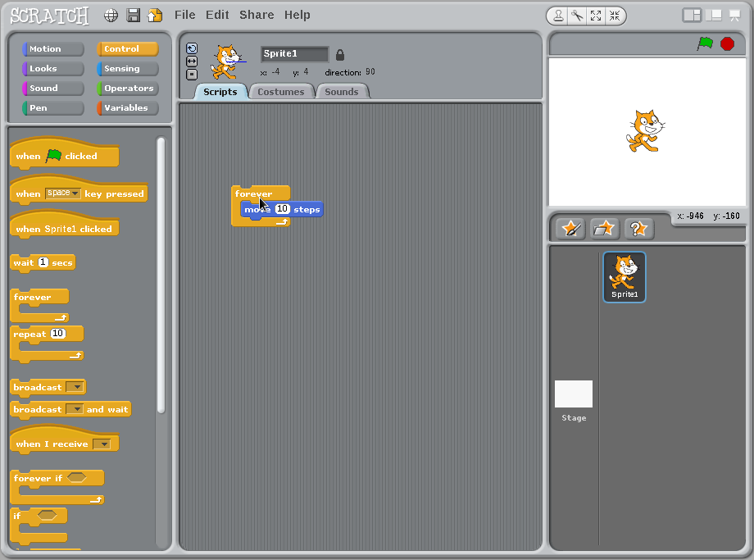Open the broadcast message dropdown

pos(75,387)
